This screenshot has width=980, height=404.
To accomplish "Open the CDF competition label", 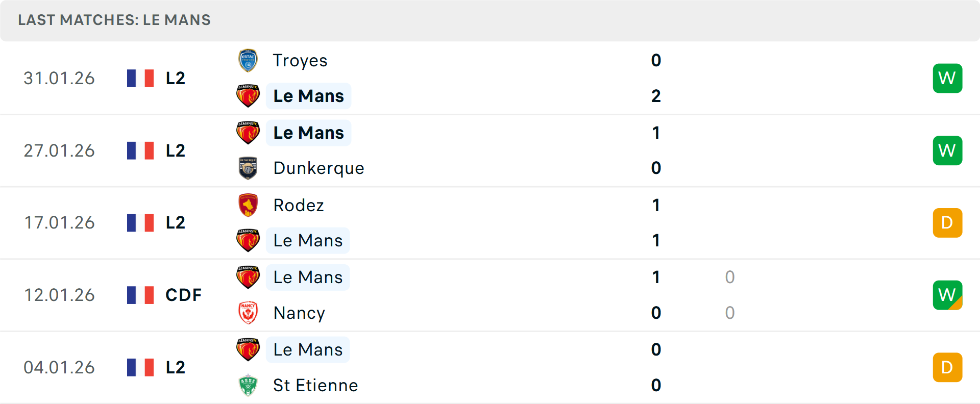I will (183, 295).
